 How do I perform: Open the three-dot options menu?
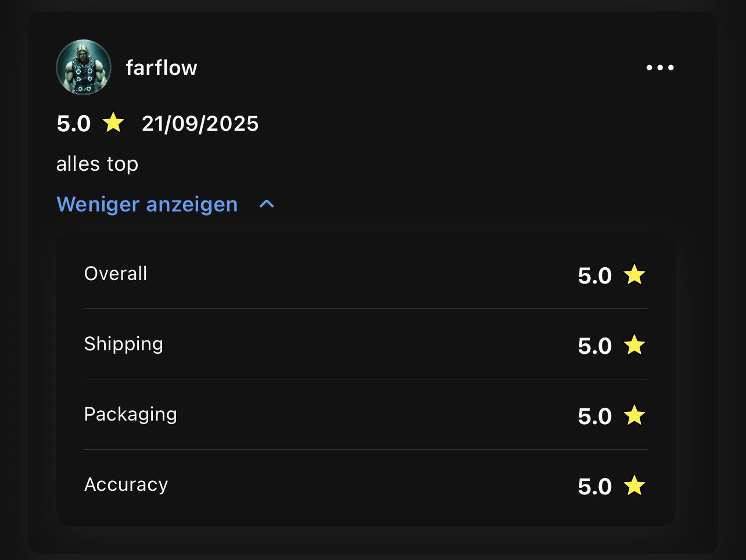point(660,68)
